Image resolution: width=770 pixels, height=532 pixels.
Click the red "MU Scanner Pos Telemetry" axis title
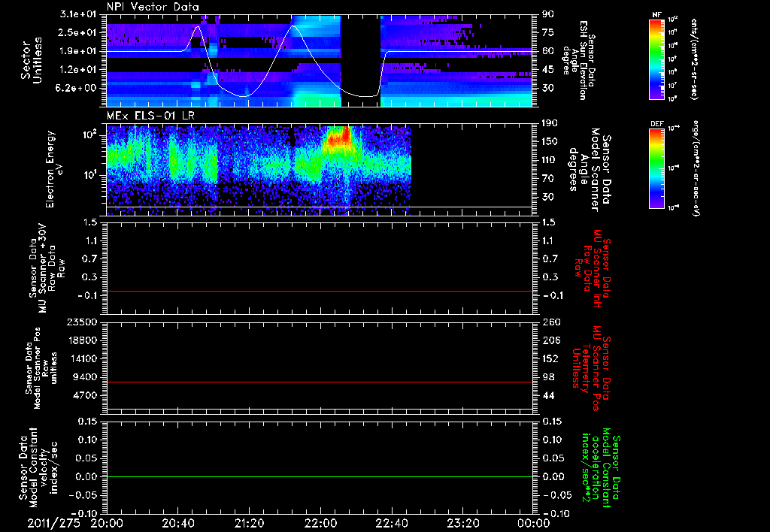coord(592,368)
